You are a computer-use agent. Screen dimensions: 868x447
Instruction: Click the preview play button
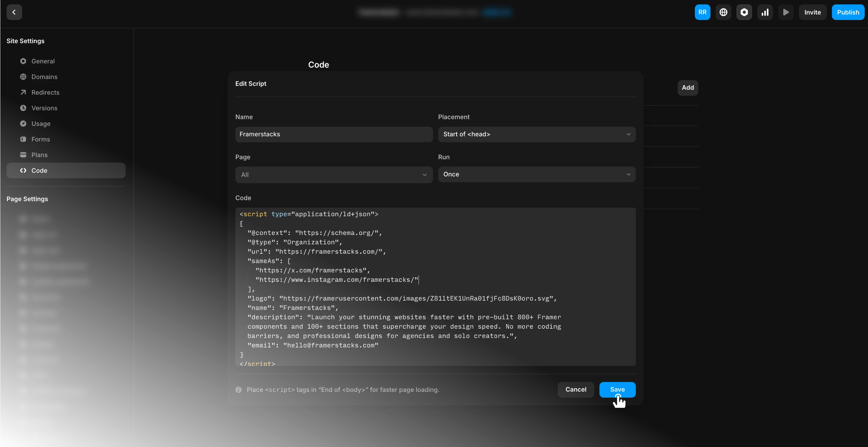(786, 12)
